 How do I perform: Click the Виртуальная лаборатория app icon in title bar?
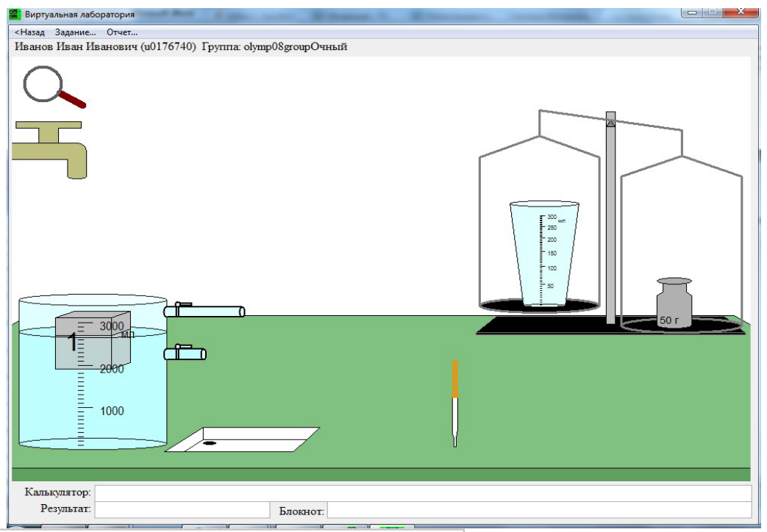click(x=16, y=14)
